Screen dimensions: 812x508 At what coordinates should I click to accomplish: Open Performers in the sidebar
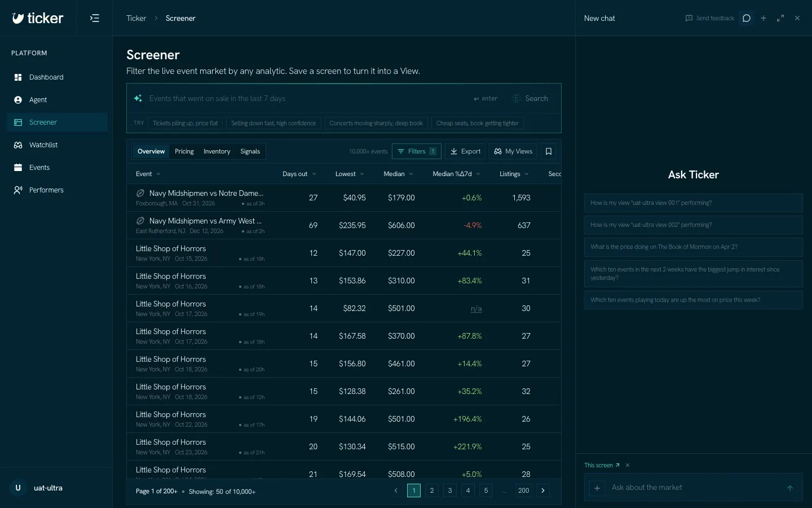tap(57, 190)
